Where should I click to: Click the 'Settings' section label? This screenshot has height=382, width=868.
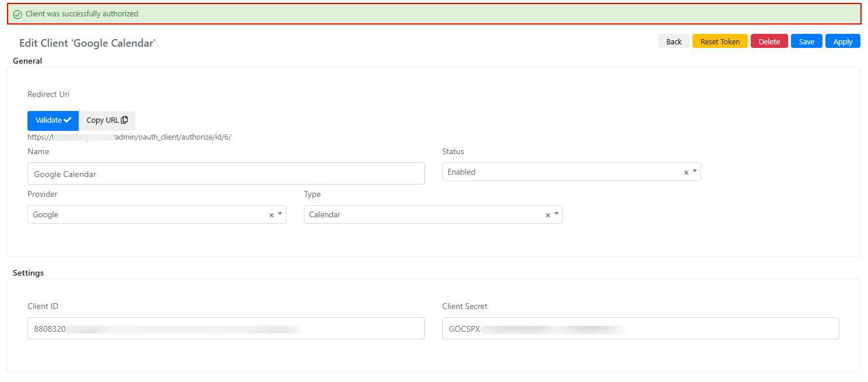(x=28, y=273)
